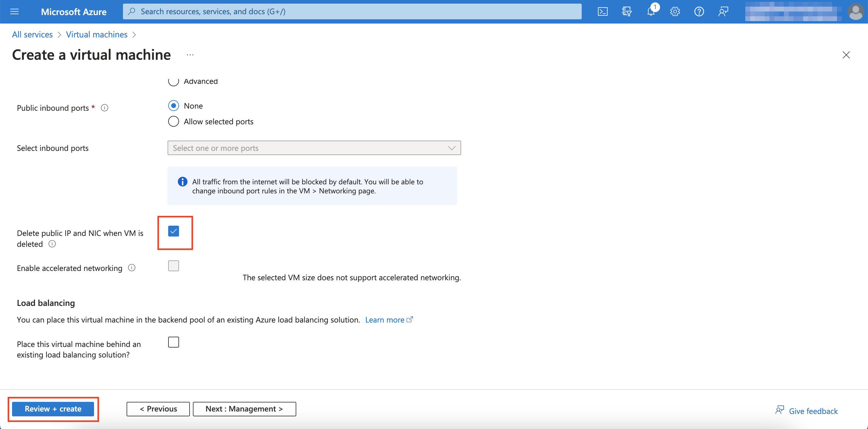Open the load balancing Learn more link
The height and width of the screenshot is (429, 868).
(x=385, y=319)
